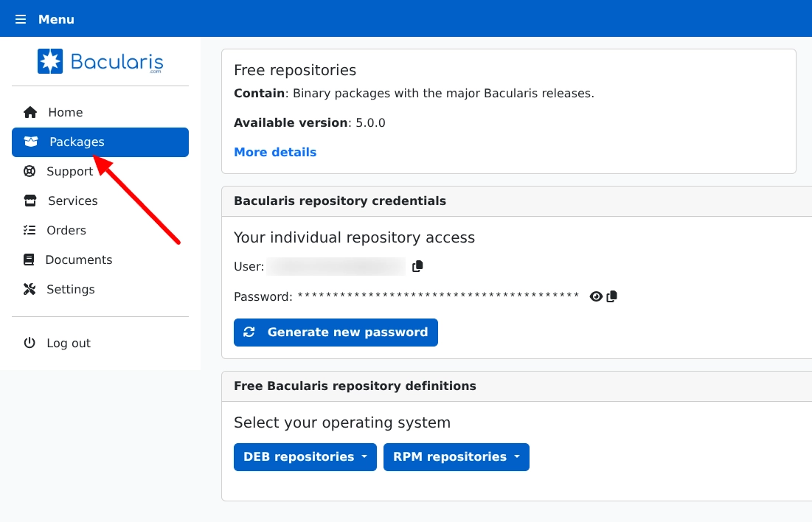This screenshot has height=522, width=812.
Task: Expand the RPM repositories dropdown
Action: [x=456, y=457]
